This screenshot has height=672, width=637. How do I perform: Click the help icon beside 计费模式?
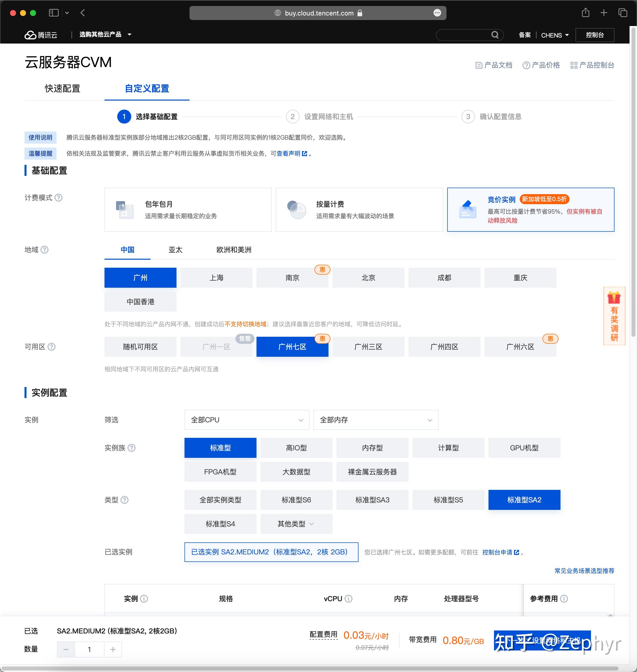59,198
